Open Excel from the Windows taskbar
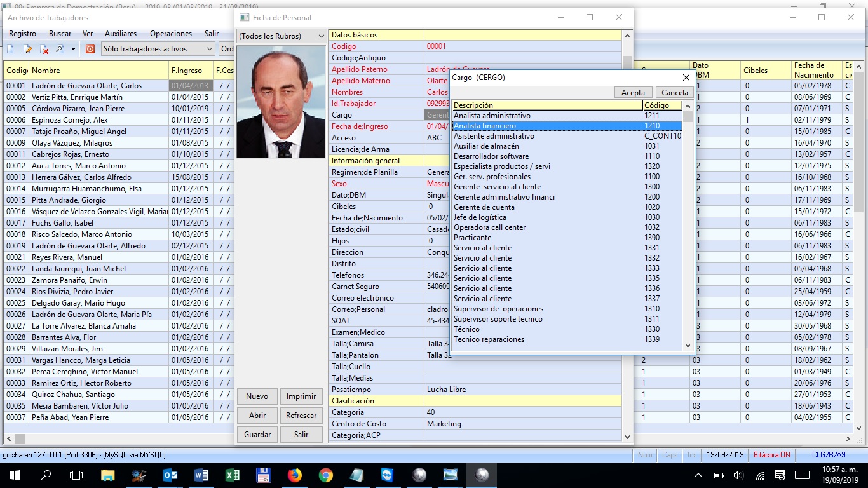Screen dimensions: 868x488 (x=232, y=475)
